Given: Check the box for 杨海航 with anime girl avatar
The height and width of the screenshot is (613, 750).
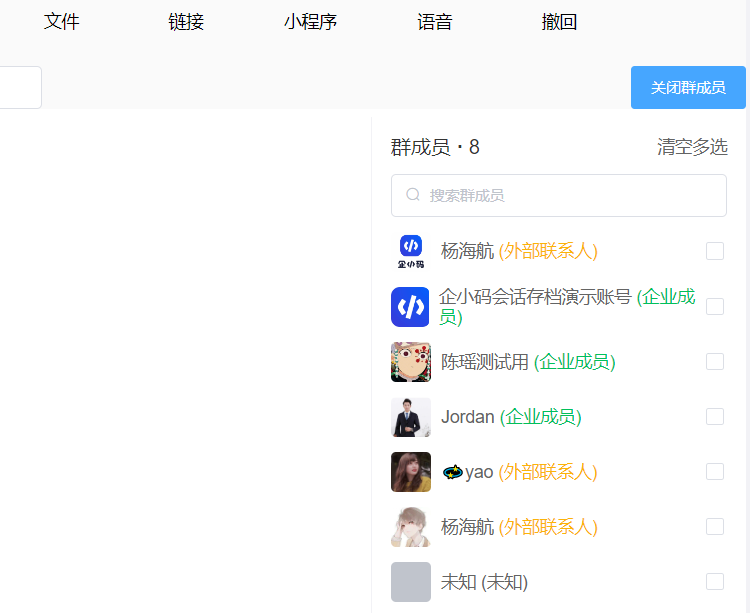Looking at the screenshot, I should coord(715,526).
